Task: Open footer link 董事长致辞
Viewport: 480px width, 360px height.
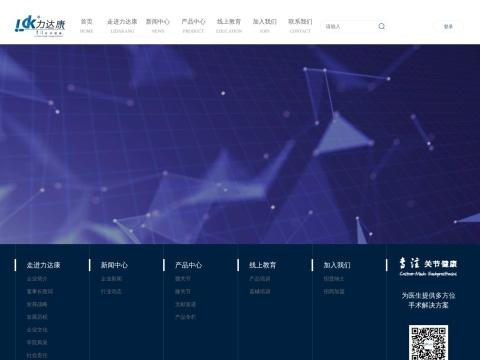Action: tap(40, 292)
